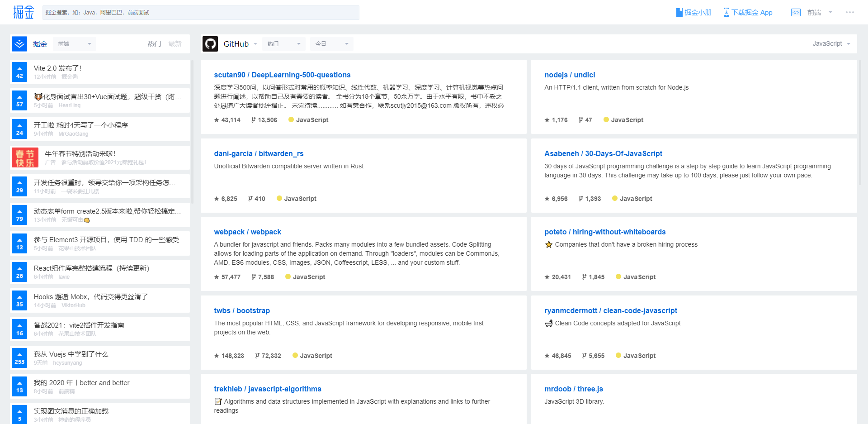This screenshot has width=868, height=424.
Task: Open scutan90 / DeepLearning-500-questions repo
Action: [282, 75]
